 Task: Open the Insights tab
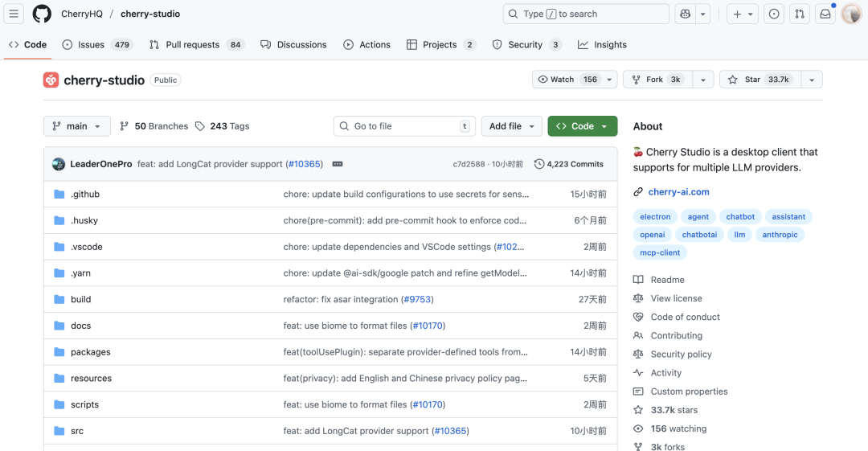point(602,44)
